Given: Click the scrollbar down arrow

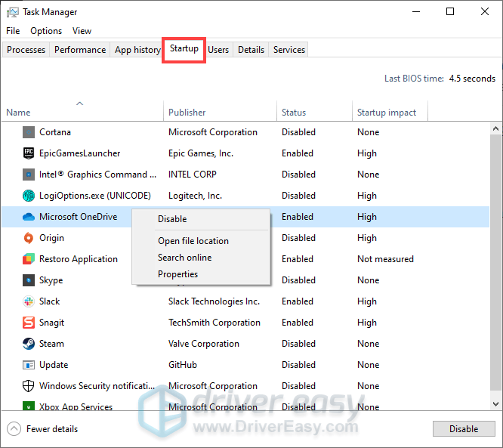Looking at the screenshot, I should click(495, 403).
